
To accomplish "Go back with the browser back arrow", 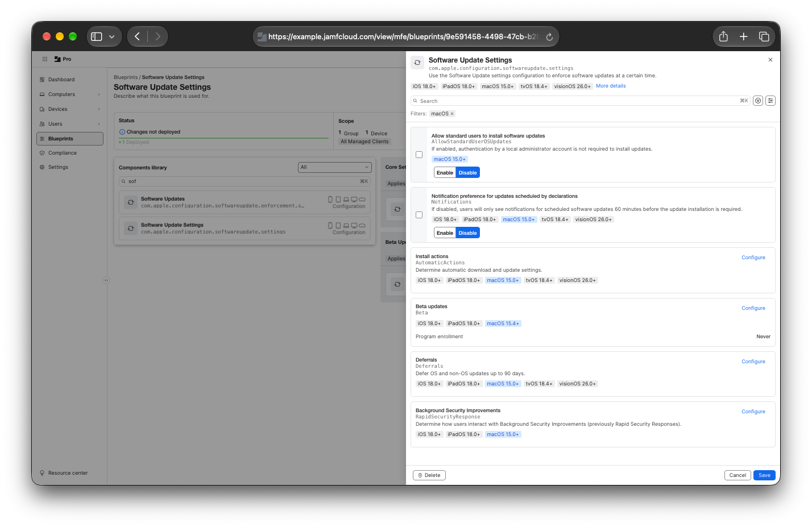I will tap(137, 36).
